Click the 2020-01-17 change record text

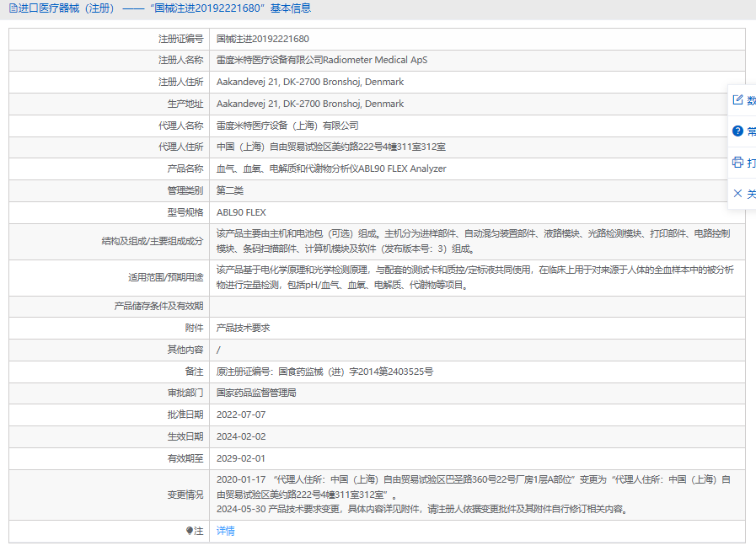[474, 487]
